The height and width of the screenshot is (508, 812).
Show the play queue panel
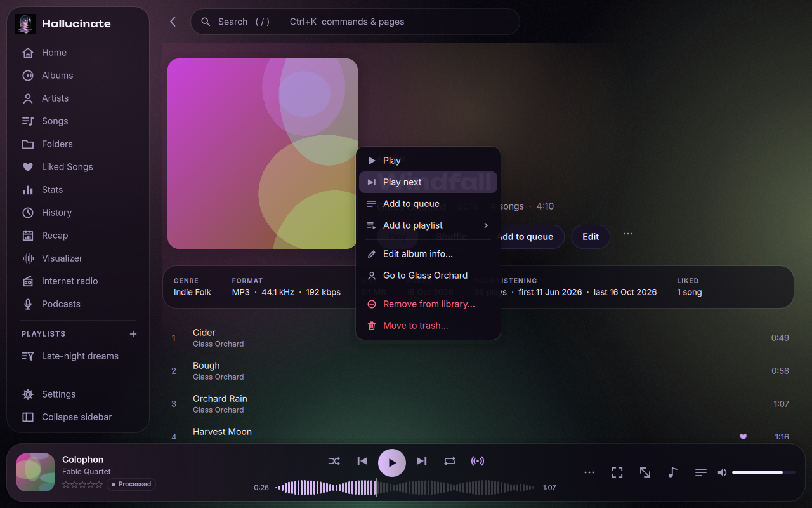pyautogui.click(x=701, y=472)
